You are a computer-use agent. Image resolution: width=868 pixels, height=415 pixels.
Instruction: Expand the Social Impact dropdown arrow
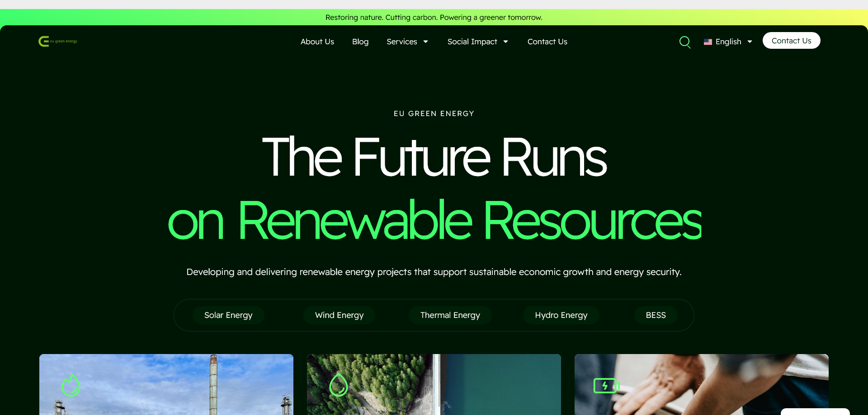point(505,42)
